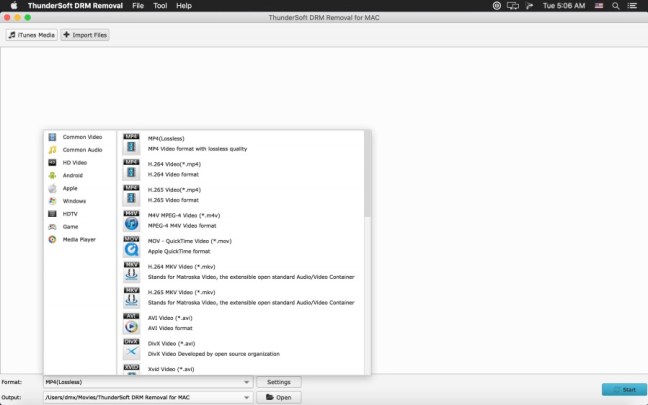
Task: Click the US flag input source icon
Action: [599, 6]
